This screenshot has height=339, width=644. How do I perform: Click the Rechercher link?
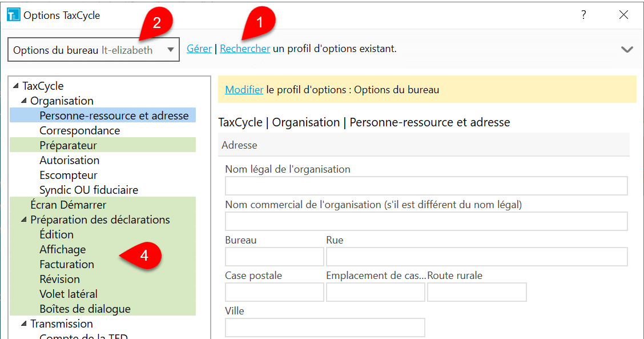pos(245,49)
